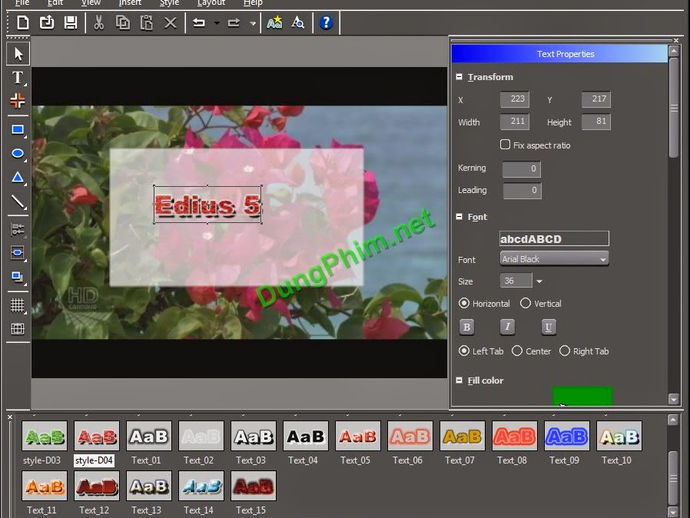Screen dimensions: 690x518
Task: Click the green Fill color swatch
Action: (582, 395)
